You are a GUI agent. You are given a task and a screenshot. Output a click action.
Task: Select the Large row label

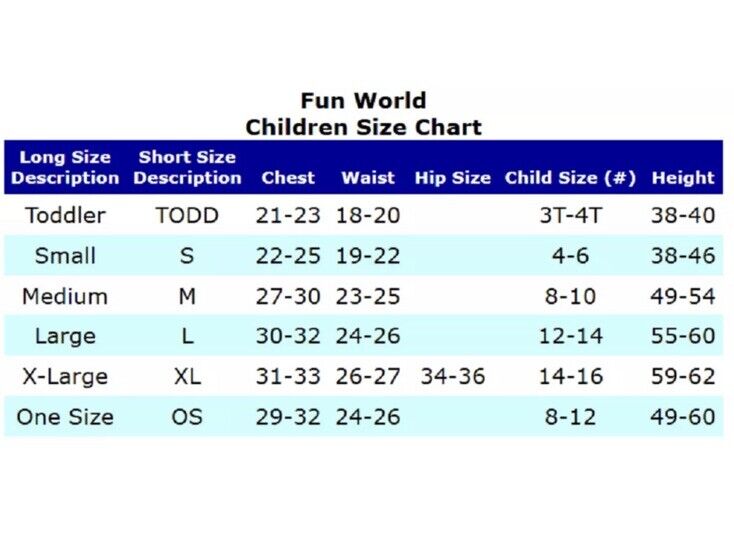click(x=65, y=336)
